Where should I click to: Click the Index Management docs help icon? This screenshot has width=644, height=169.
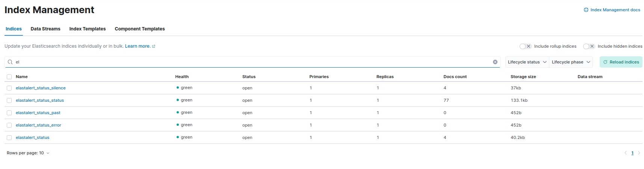click(x=586, y=10)
